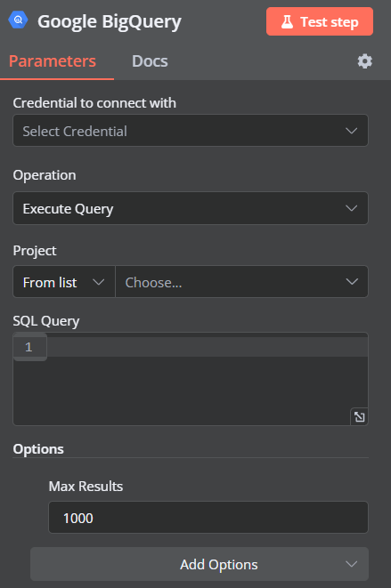391x588 pixels.
Task: Click the chevron in Select Credential field
Action: coord(351,131)
